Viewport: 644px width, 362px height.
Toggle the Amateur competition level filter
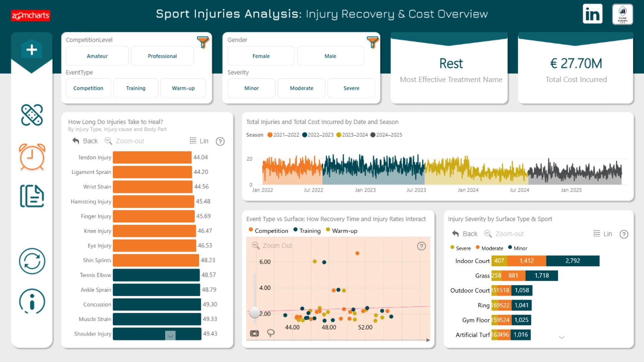97,56
